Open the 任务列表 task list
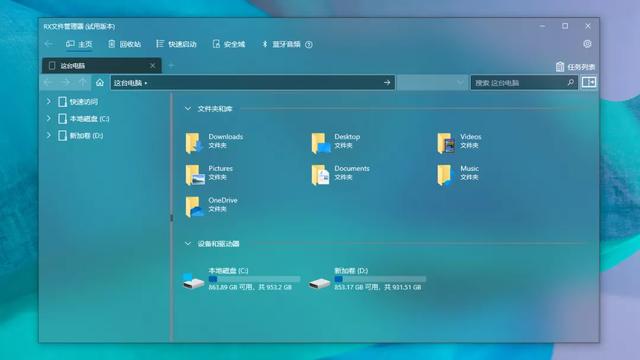Image resolution: width=640 pixels, height=360 pixels. (575, 67)
